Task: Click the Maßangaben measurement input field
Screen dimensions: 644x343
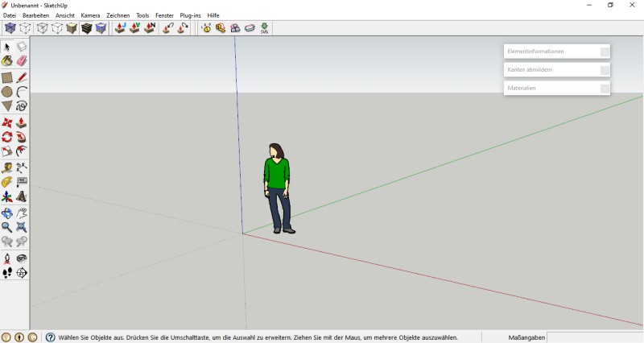Action: point(595,337)
